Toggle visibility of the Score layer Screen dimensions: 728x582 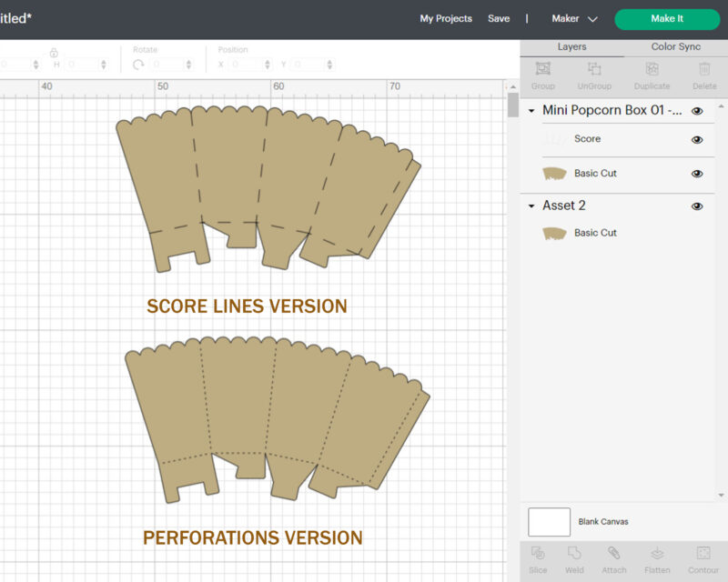tap(697, 140)
